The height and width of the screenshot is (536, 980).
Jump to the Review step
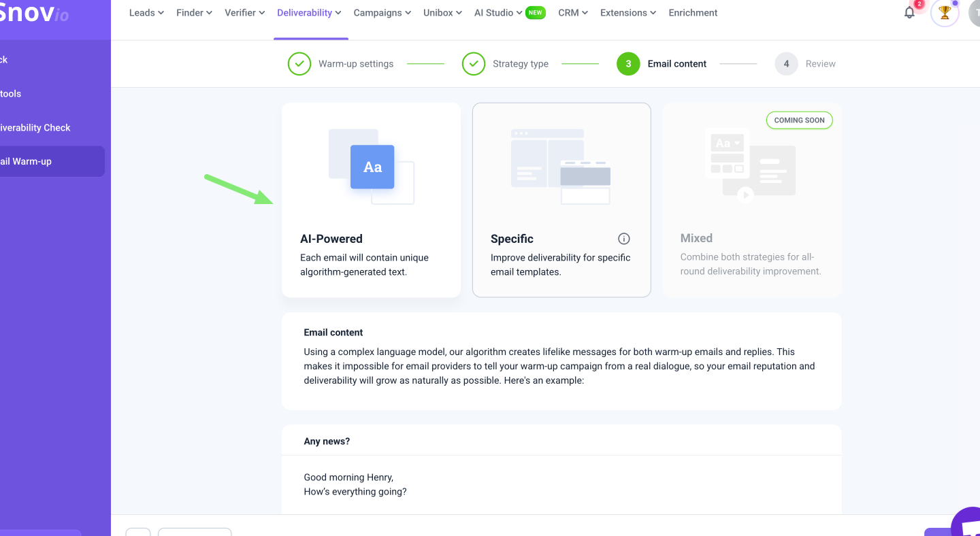[x=821, y=64]
